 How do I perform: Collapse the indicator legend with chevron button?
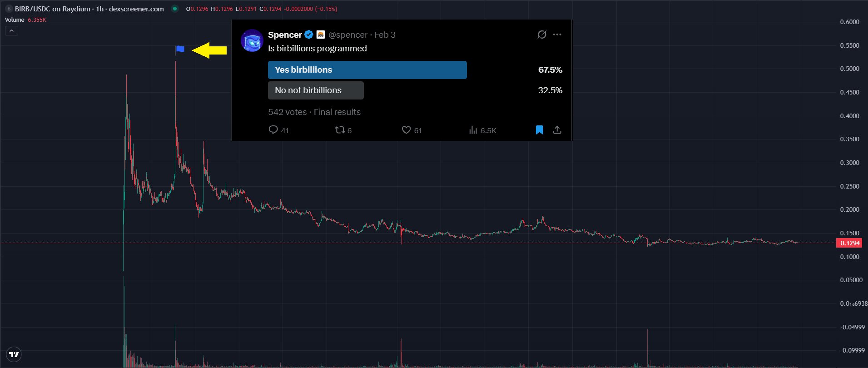11,30
